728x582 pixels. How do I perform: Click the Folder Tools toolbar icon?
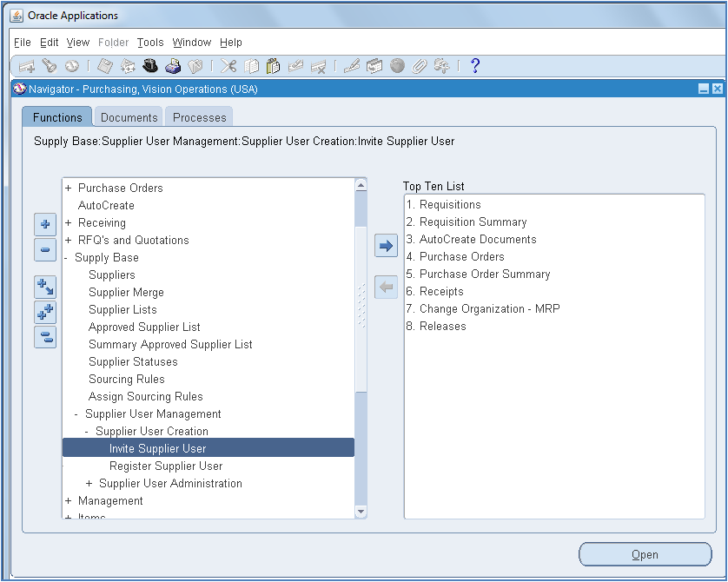point(441,66)
